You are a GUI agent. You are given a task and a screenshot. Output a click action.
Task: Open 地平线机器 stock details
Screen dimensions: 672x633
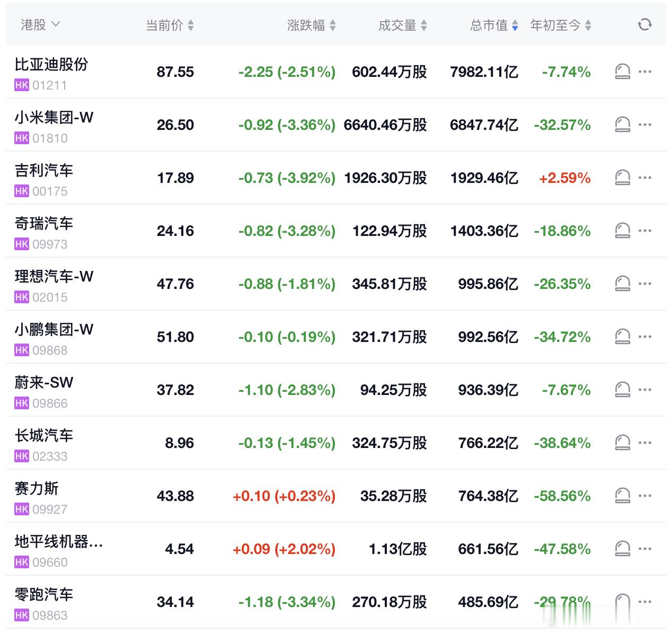click(59, 541)
